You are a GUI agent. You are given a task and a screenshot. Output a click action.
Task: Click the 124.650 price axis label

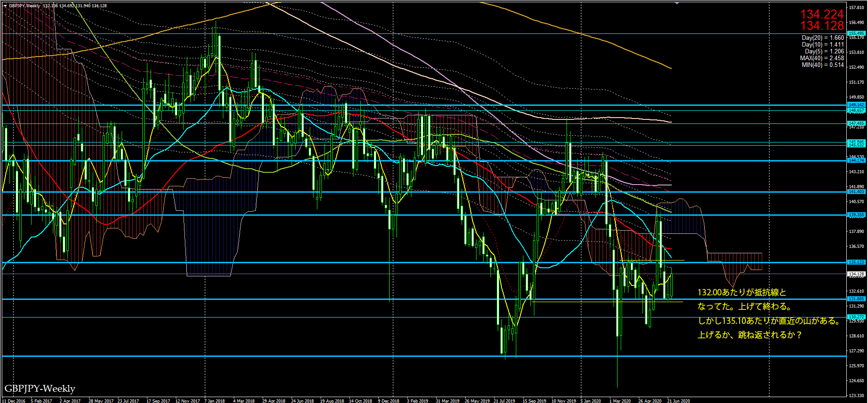pyautogui.click(x=857, y=381)
